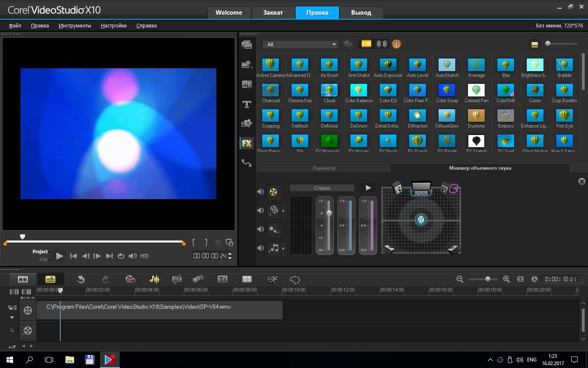Click the Стерео mode button
The image size is (588, 368).
(x=322, y=188)
